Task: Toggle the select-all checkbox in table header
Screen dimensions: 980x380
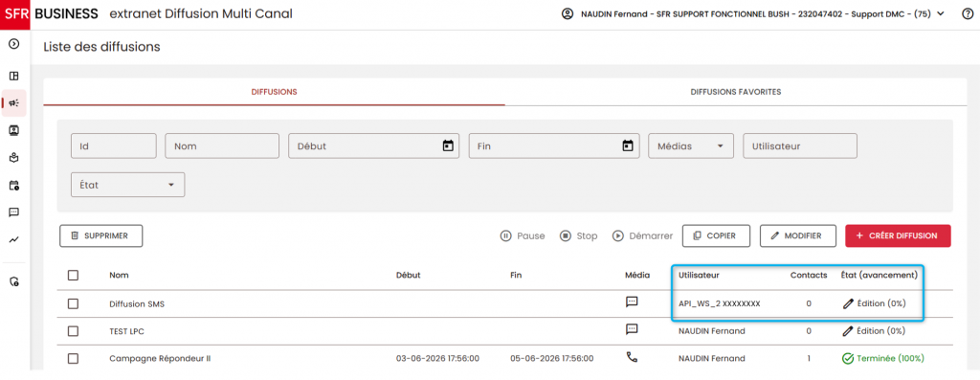Action: click(73, 275)
